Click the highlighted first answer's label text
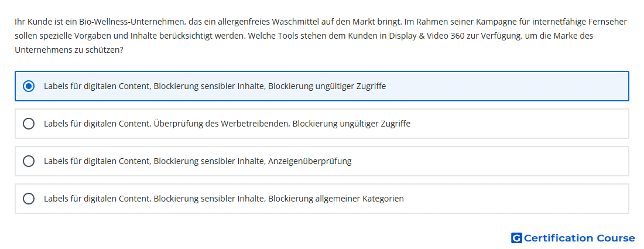Screen dimensions: 644x249 click(215, 86)
